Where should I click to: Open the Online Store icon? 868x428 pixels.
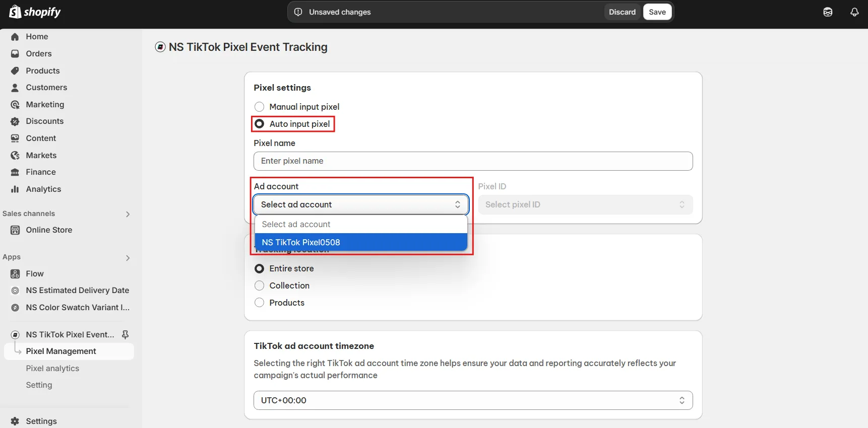point(15,230)
